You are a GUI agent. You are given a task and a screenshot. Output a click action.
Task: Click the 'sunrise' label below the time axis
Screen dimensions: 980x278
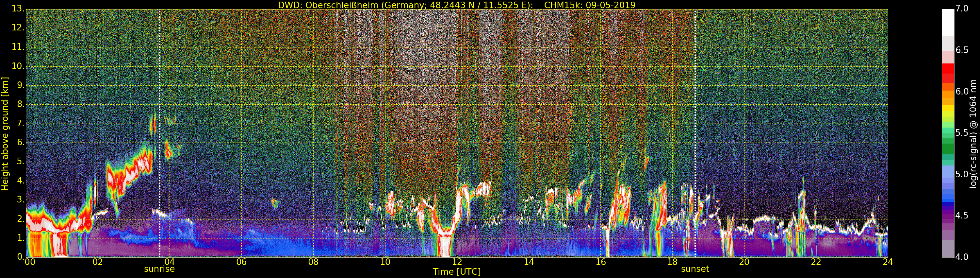(159, 269)
